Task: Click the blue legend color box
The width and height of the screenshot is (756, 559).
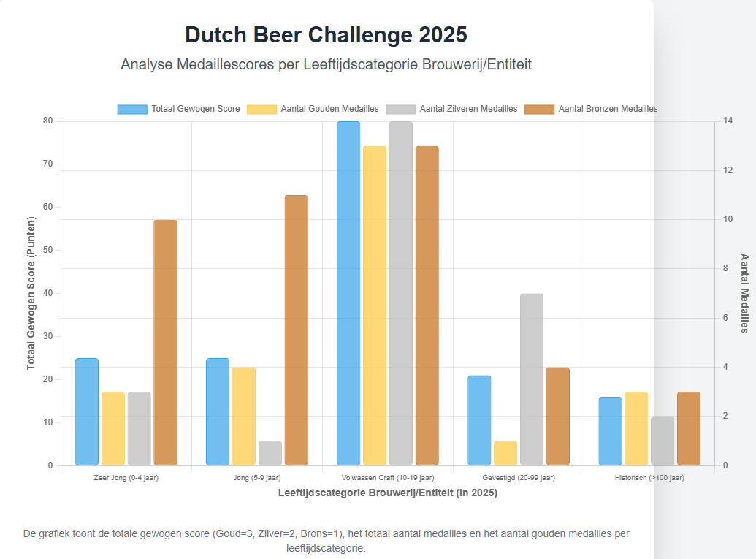Action: point(132,109)
